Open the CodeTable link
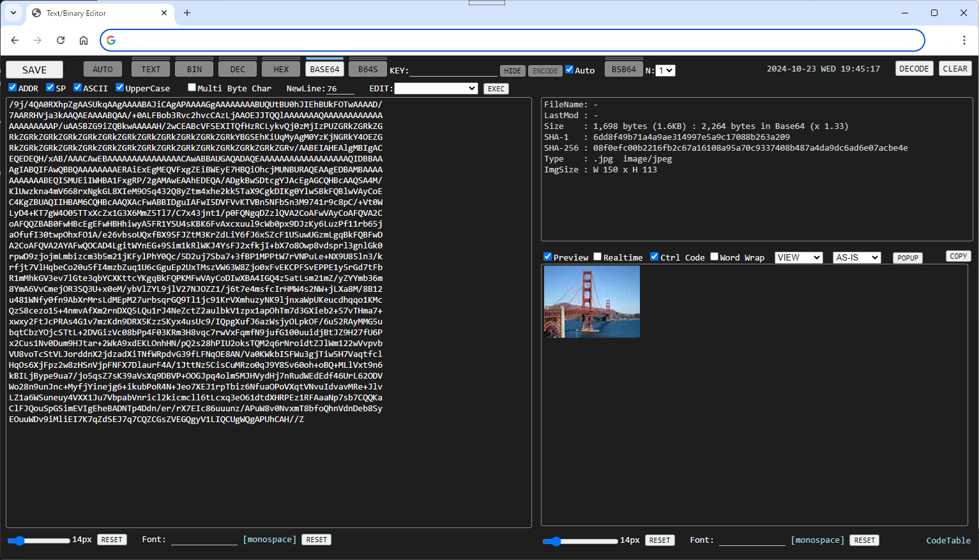The width and height of the screenshot is (979, 560). pyautogui.click(x=948, y=540)
